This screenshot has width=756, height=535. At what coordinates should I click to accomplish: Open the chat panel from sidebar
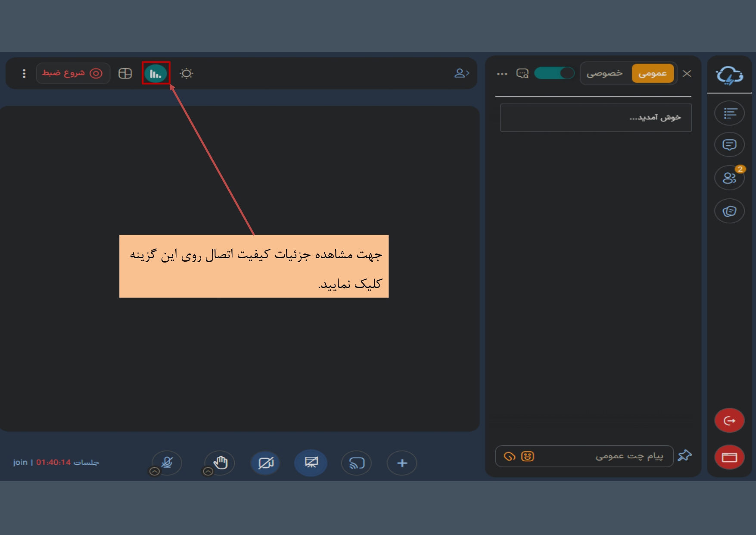(729, 145)
